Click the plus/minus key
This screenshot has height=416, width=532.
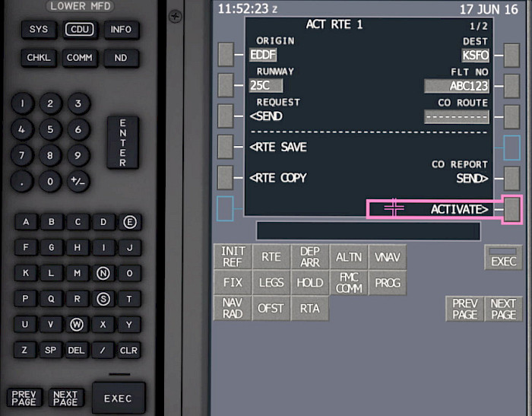pyautogui.click(x=78, y=181)
